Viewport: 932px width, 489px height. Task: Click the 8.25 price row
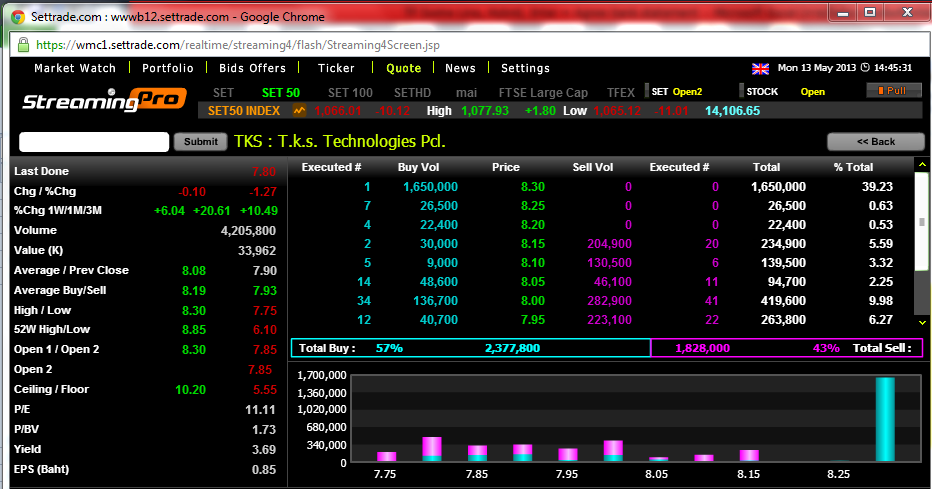click(601, 206)
